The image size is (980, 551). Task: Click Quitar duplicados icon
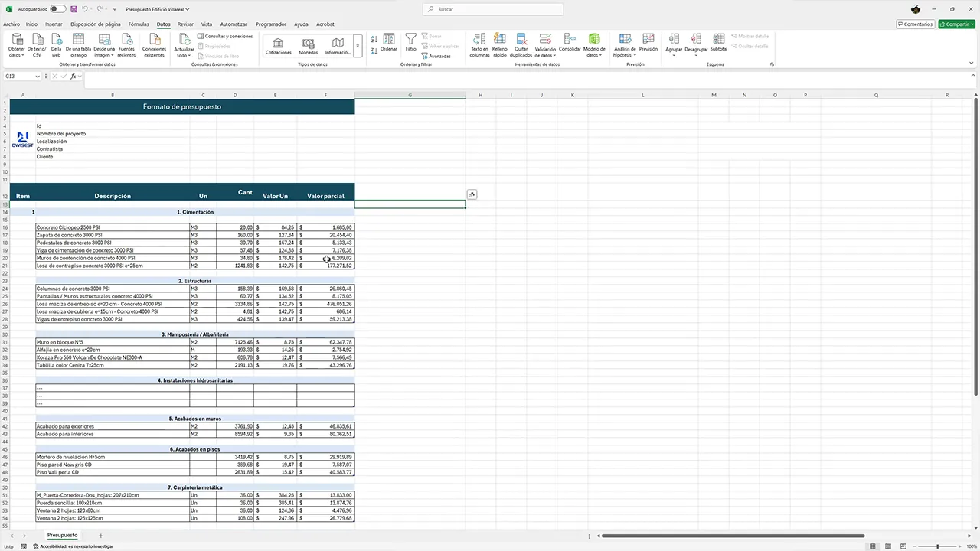click(521, 44)
